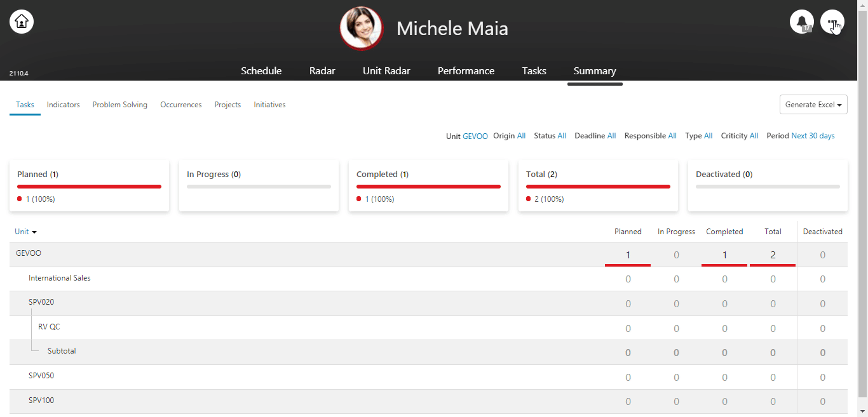The image size is (868, 417).
Task: Open the Origin filter
Action: (521, 136)
